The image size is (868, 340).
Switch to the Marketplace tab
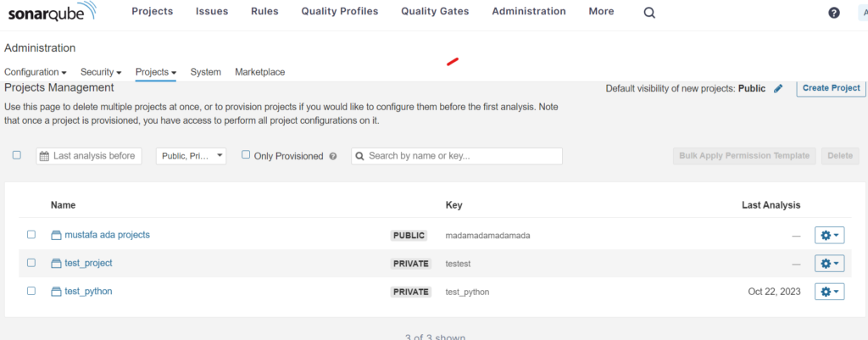259,72
